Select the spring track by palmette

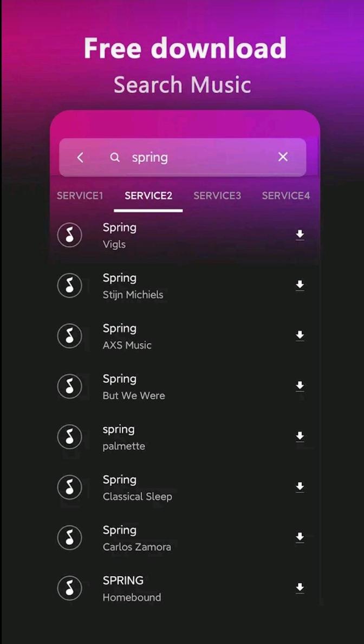pyautogui.click(x=152, y=437)
